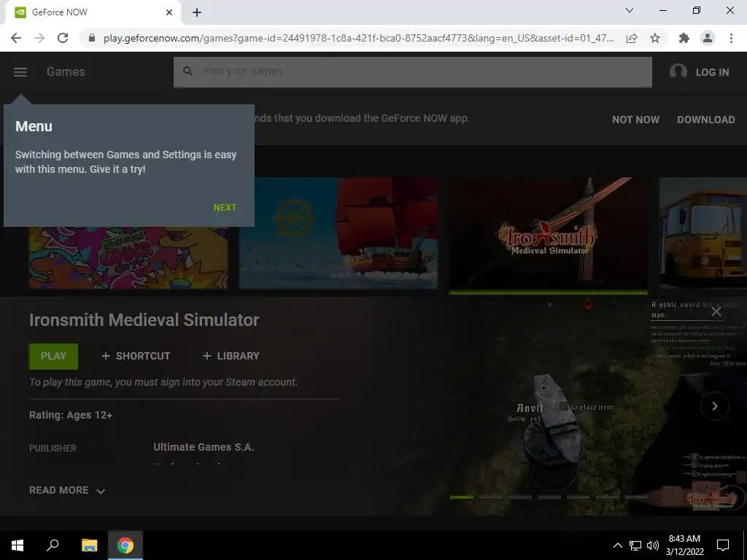747x560 pixels.
Task: Close the screenshot preview with X icon
Action: coord(716,312)
